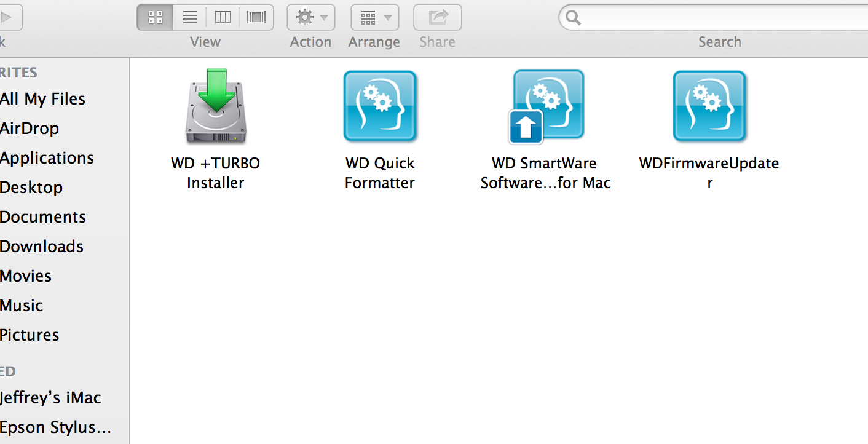The image size is (868, 444).
Task: Click the Share toolbar button
Action: pyautogui.click(x=438, y=17)
